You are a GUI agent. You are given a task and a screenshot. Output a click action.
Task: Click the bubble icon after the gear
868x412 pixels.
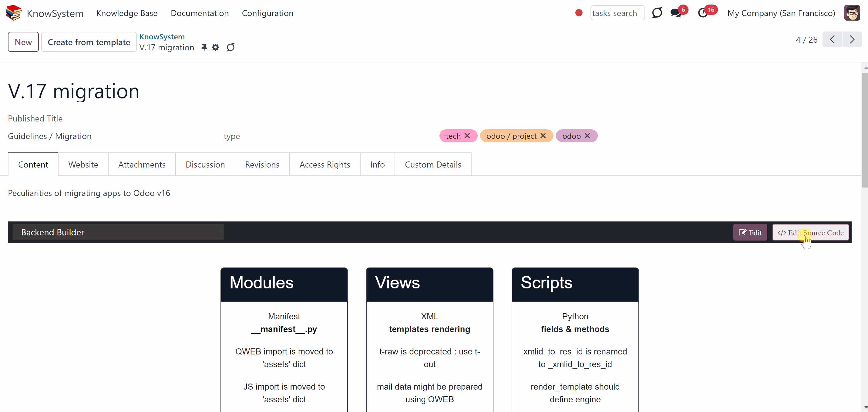[x=230, y=47]
